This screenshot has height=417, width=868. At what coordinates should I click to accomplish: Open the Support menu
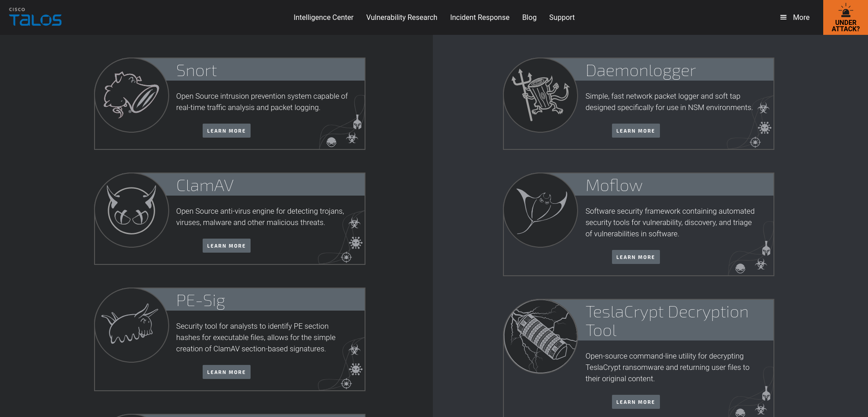(562, 17)
